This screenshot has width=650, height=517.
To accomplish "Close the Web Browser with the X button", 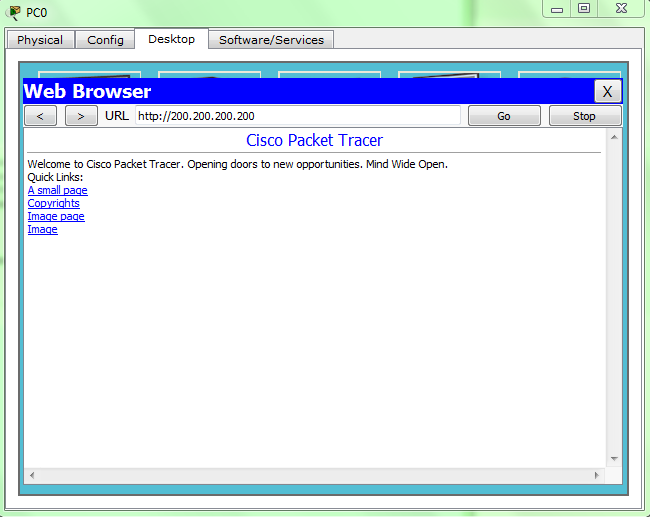I will tap(607, 91).
